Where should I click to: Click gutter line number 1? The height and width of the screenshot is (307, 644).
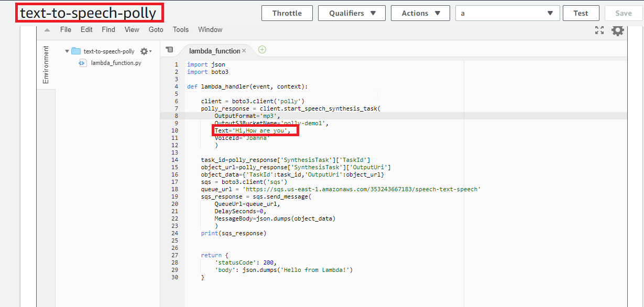(x=176, y=64)
